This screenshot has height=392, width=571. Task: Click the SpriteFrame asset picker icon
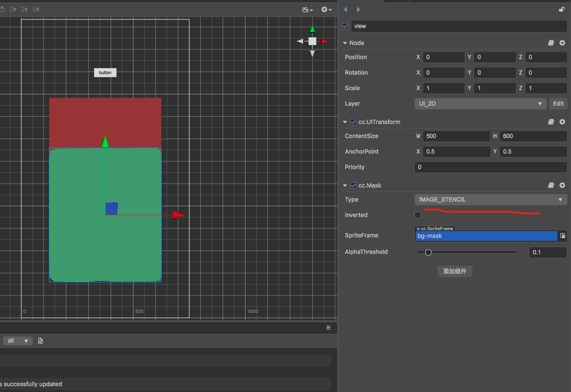click(x=563, y=236)
